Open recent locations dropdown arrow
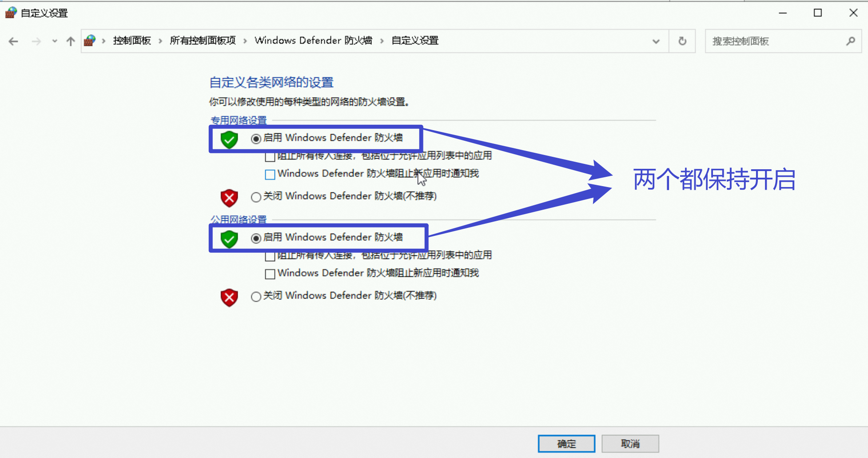This screenshot has height=458, width=868. pos(54,41)
